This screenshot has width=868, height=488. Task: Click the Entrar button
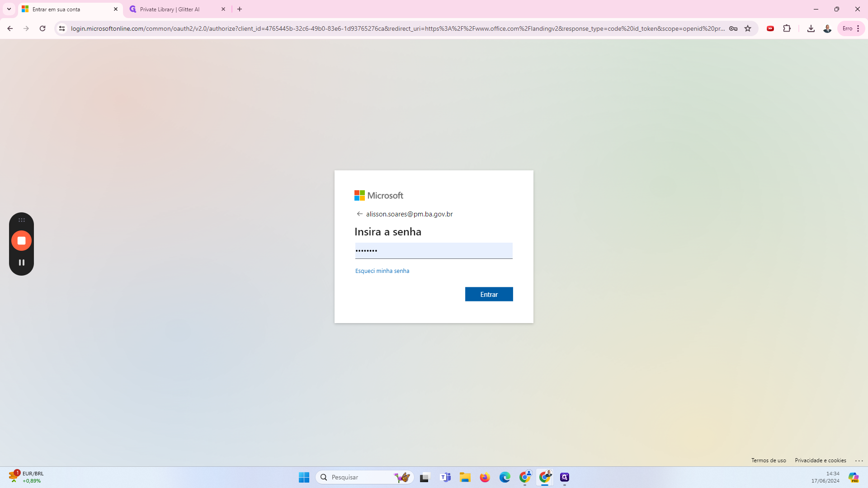489,294
